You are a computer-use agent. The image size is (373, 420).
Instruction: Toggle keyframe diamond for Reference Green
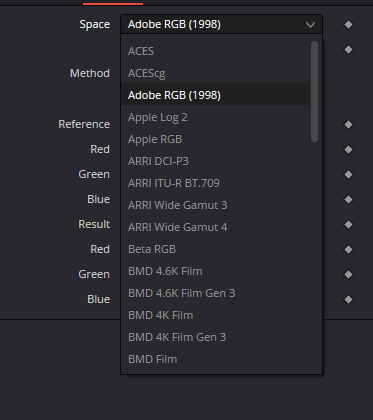point(348,174)
